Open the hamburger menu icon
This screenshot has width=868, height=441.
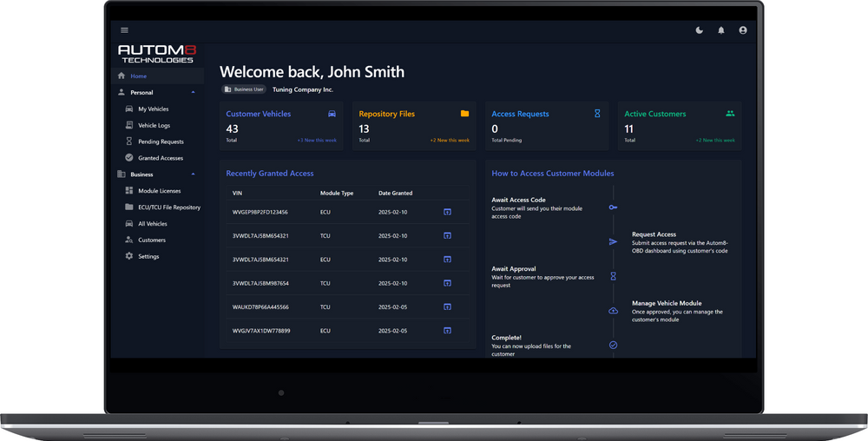pos(124,30)
